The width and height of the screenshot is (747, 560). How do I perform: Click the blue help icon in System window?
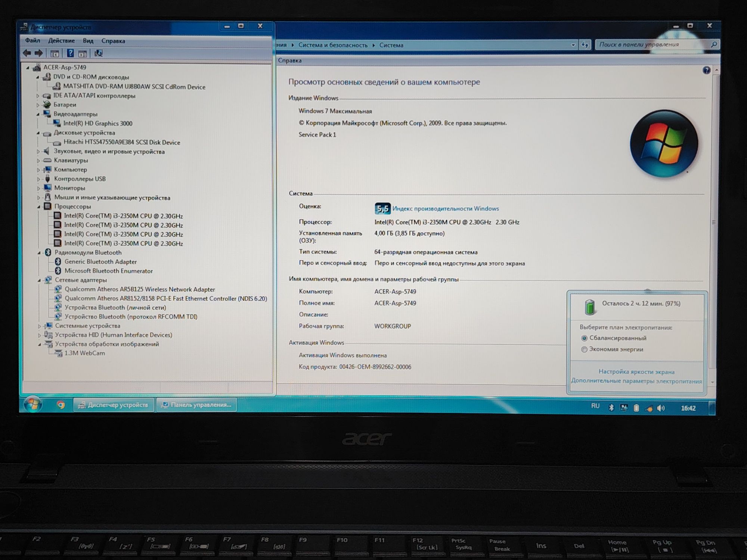[706, 70]
